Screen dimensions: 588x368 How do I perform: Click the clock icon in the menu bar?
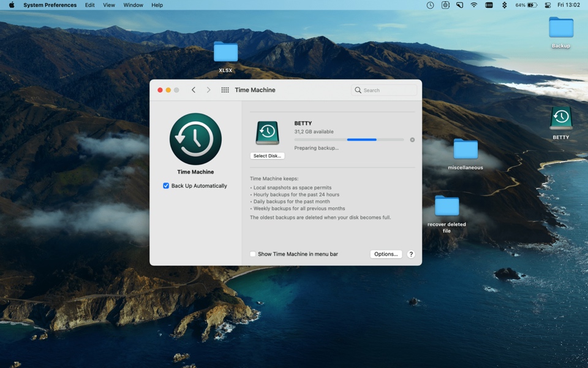click(x=430, y=5)
